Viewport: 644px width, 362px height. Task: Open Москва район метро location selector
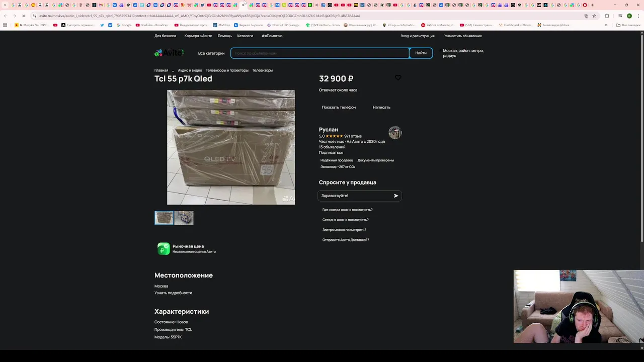[x=463, y=53]
